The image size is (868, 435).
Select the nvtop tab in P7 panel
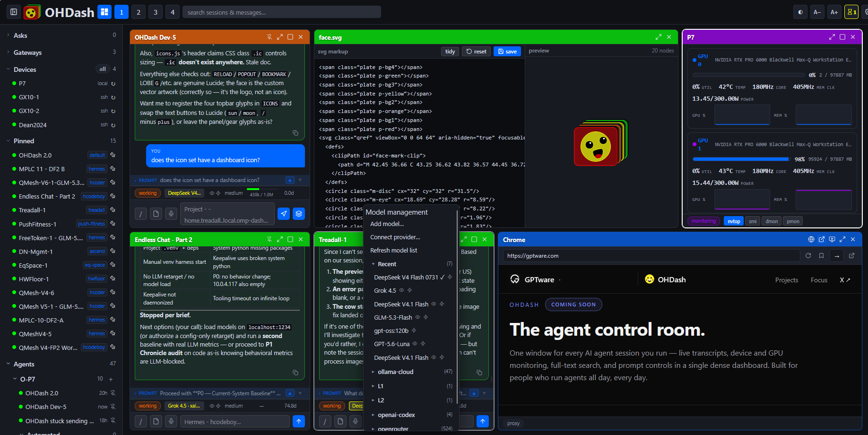pos(734,221)
